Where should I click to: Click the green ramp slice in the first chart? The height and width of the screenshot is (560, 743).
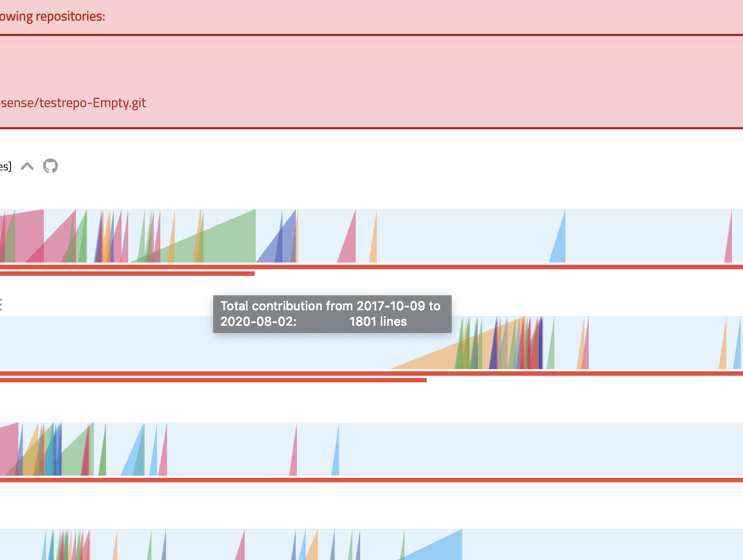click(233, 244)
